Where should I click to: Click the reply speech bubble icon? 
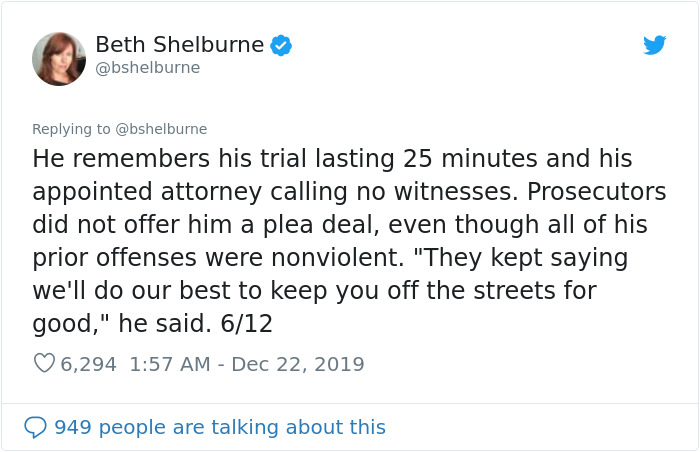[35, 427]
